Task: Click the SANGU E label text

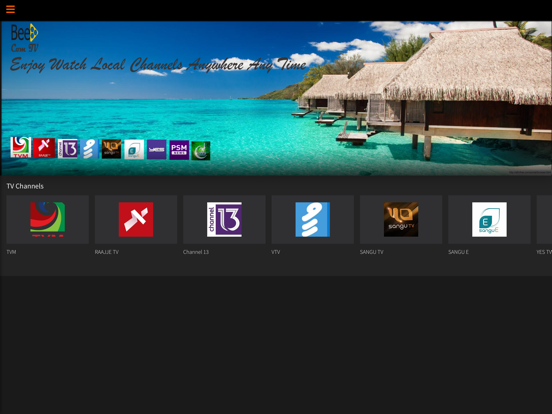Action: pyautogui.click(x=458, y=252)
